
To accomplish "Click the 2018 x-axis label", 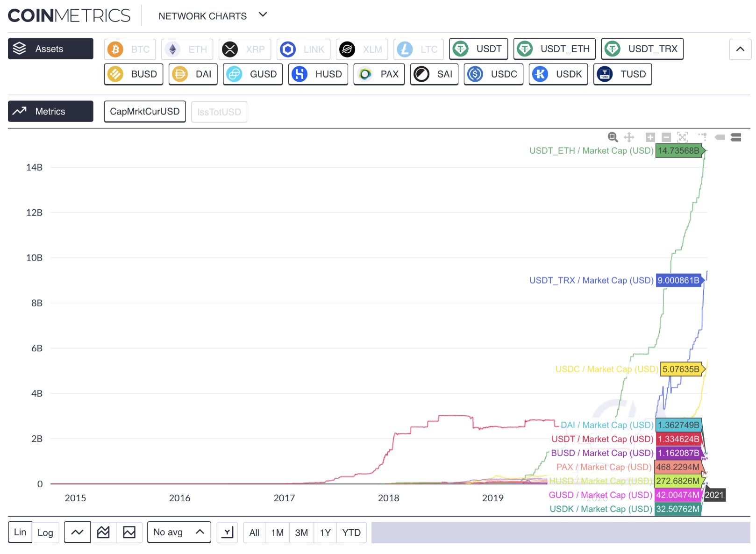I will (388, 498).
